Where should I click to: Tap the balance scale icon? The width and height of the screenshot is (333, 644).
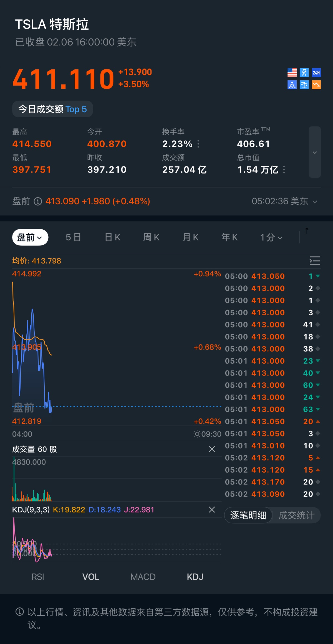[x=304, y=85]
